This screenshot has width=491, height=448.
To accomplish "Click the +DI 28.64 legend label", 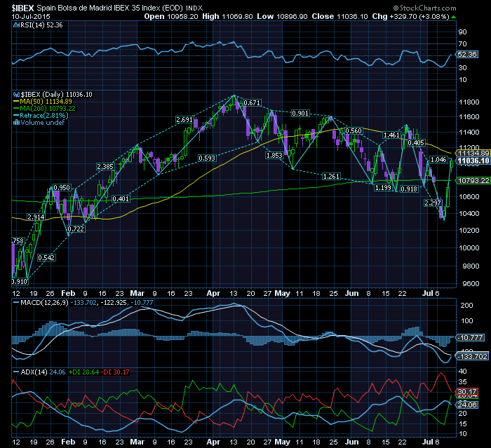I will pos(83,372).
